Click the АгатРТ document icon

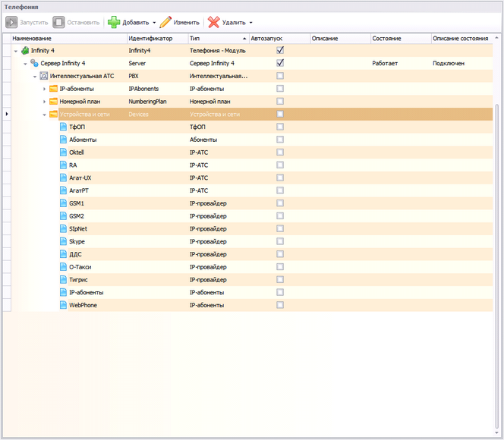coord(63,190)
